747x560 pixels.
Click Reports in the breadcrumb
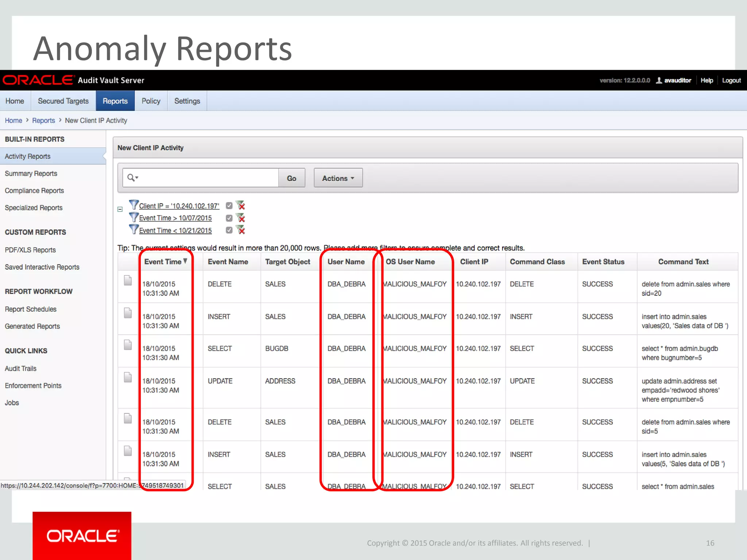coord(43,120)
